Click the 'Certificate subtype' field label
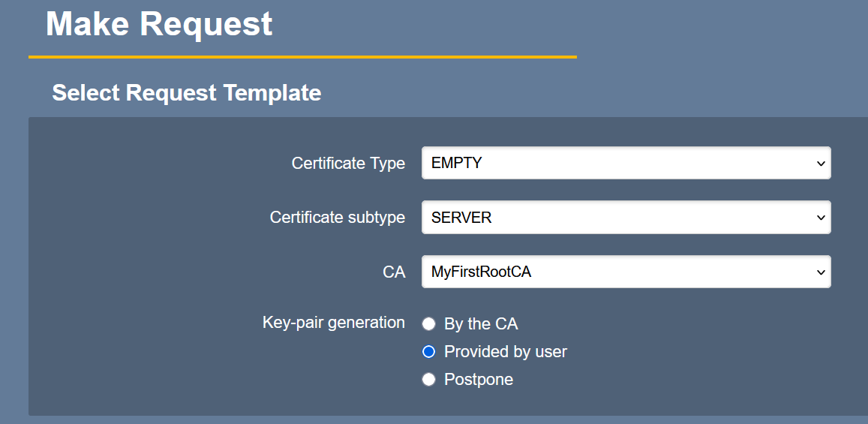The width and height of the screenshot is (868, 424). point(337,218)
